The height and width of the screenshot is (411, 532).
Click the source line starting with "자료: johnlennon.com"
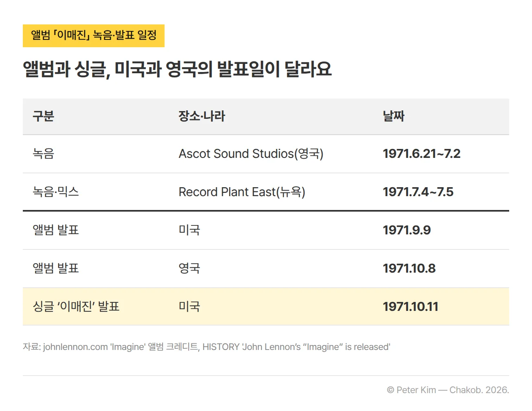coord(207,347)
